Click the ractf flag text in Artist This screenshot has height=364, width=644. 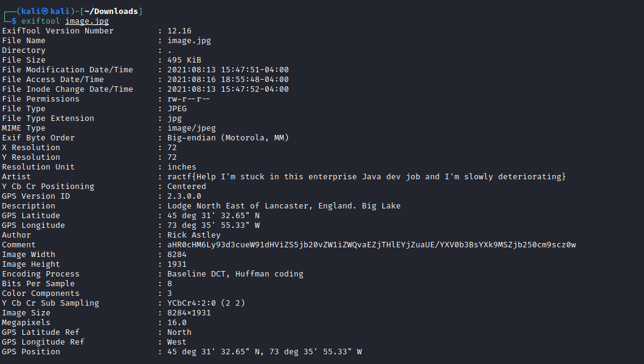click(366, 177)
